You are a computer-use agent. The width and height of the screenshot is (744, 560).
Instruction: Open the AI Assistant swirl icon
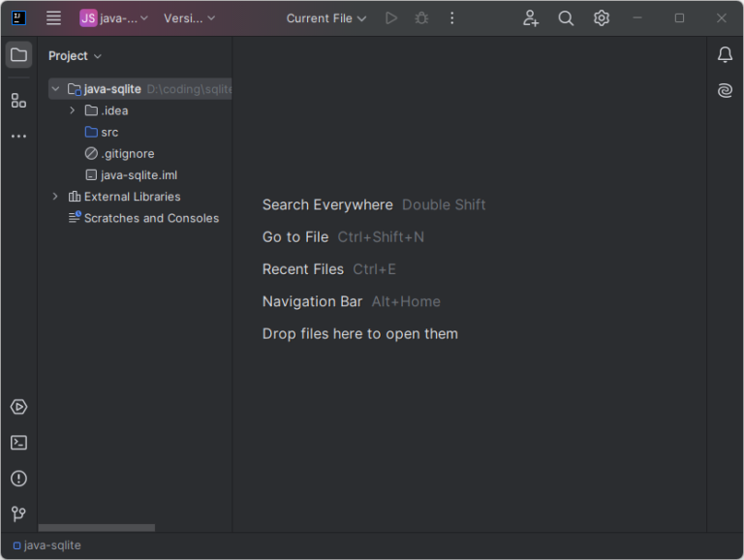tap(725, 91)
